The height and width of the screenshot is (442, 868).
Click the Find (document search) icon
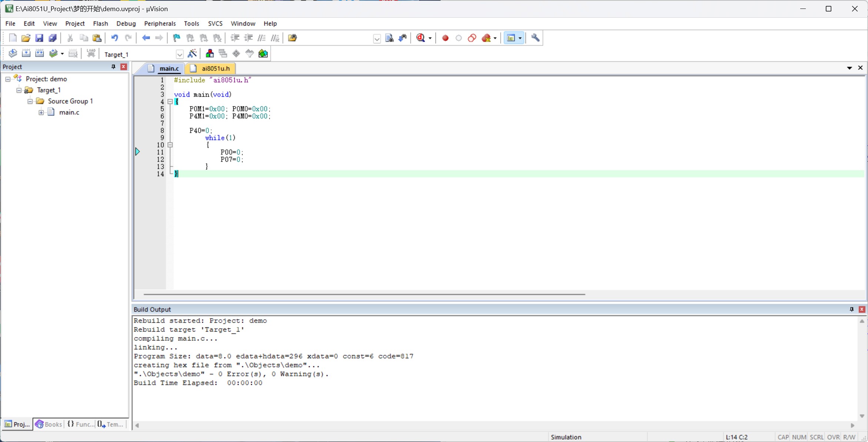click(389, 38)
